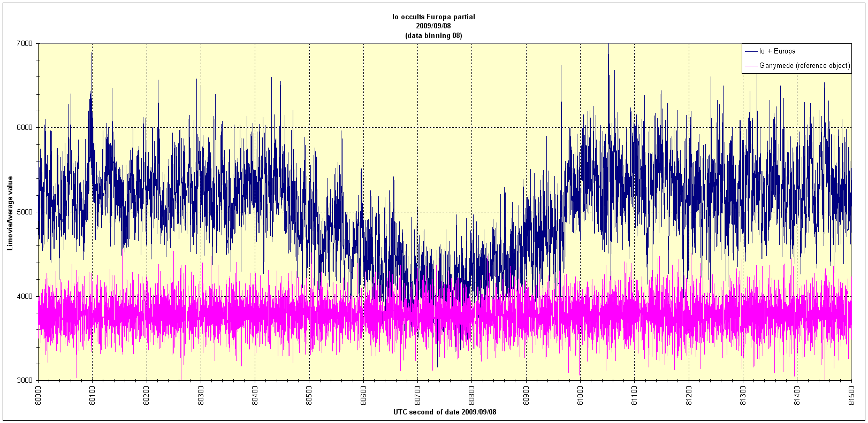The width and height of the screenshot is (868, 423).
Task: Click the chart title 'Io occults Europa partial'
Action: (433, 17)
